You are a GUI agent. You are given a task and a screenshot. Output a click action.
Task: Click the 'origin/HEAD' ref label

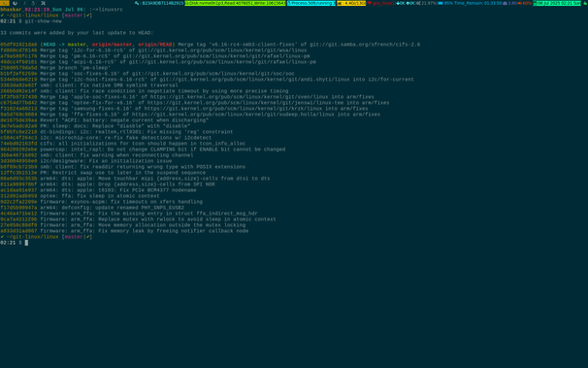155,45
